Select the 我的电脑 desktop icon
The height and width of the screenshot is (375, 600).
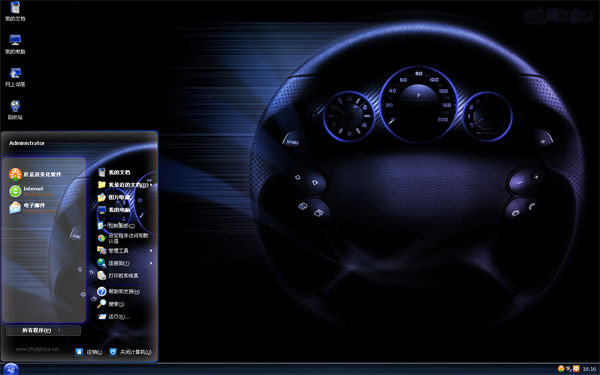point(15,44)
